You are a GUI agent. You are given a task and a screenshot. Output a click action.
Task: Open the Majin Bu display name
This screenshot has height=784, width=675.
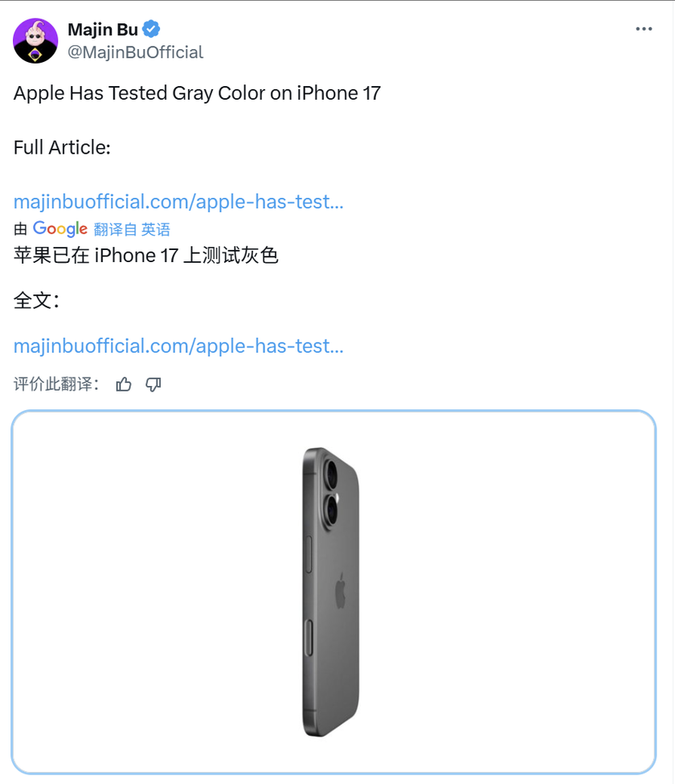coord(102,30)
